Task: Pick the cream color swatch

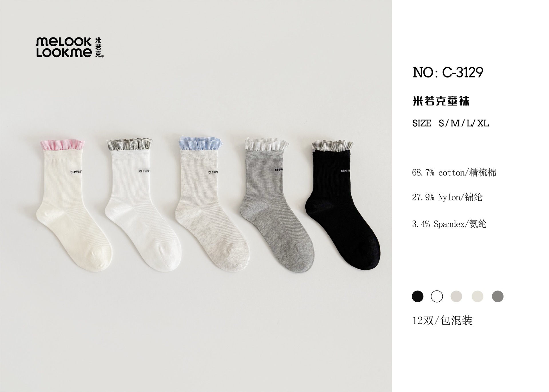Action: click(x=477, y=296)
